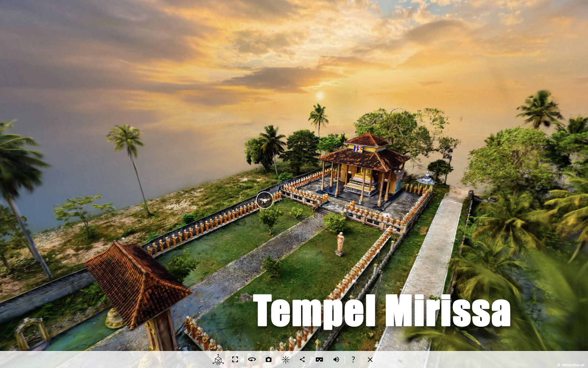This screenshot has width=588, height=368.
Task: Click the Buddhist flag on shrine roof
Action: 358,149
